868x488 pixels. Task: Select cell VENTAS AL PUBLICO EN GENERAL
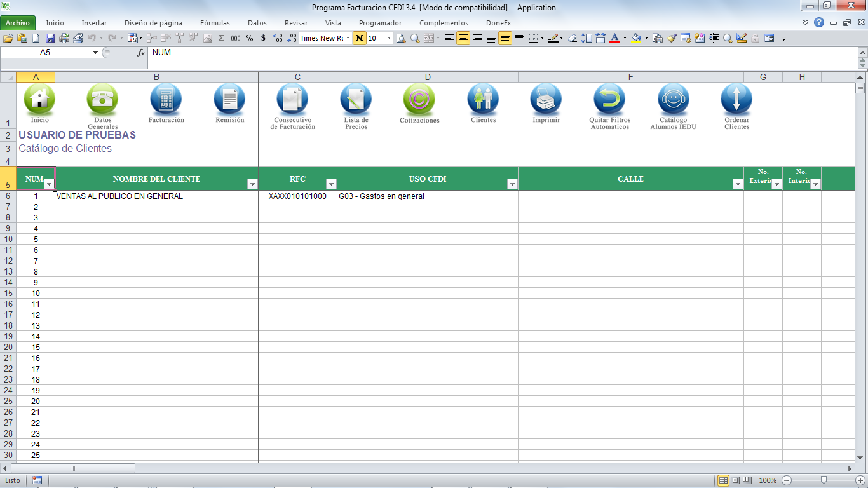tap(156, 196)
